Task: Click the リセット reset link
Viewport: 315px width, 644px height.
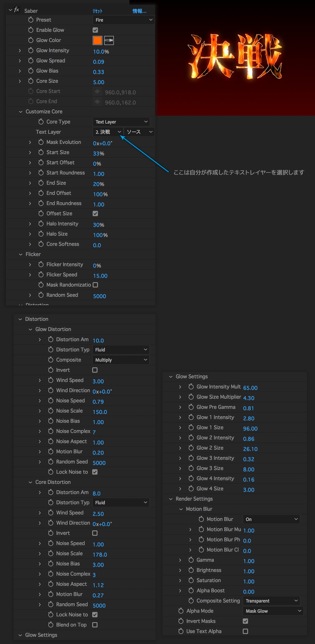Action: click(97, 11)
